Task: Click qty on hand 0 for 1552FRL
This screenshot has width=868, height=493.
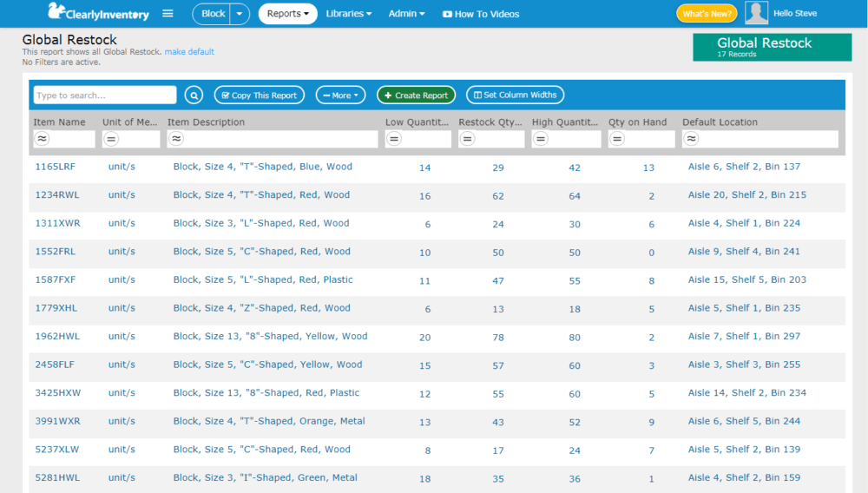Action: [x=652, y=253]
